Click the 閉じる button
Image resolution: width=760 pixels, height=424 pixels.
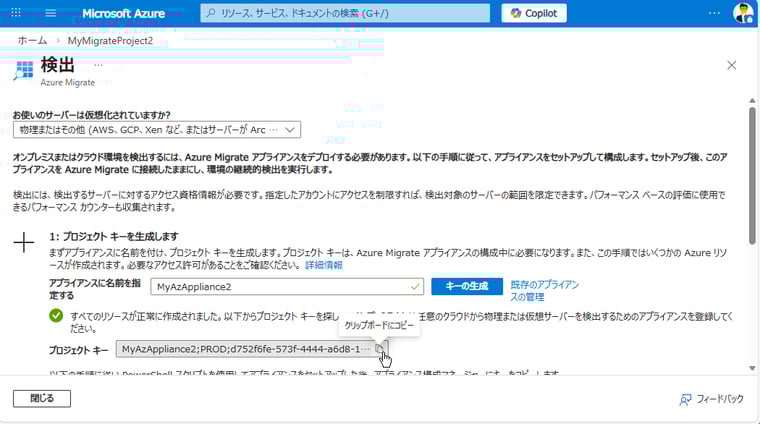42,398
